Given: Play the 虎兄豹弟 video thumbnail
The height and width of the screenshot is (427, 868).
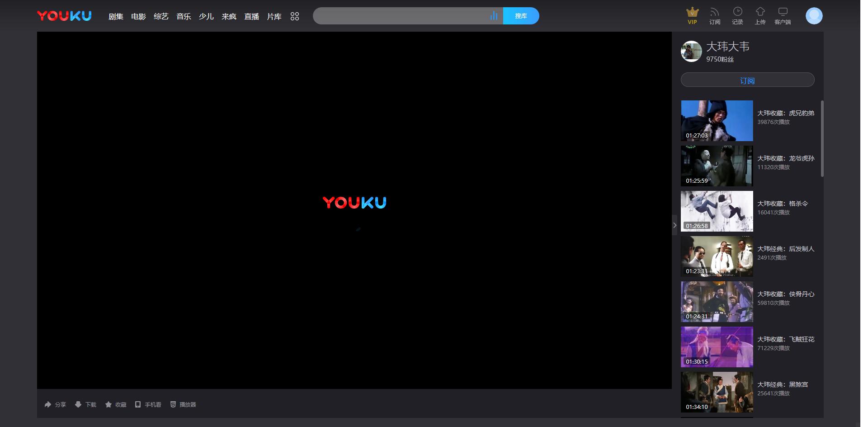Looking at the screenshot, I should click(x=716, y=120).
